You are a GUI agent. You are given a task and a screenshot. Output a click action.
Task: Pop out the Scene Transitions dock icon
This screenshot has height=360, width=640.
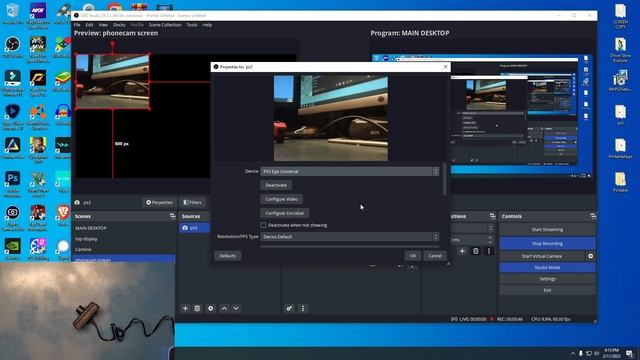tap(492, 216)
